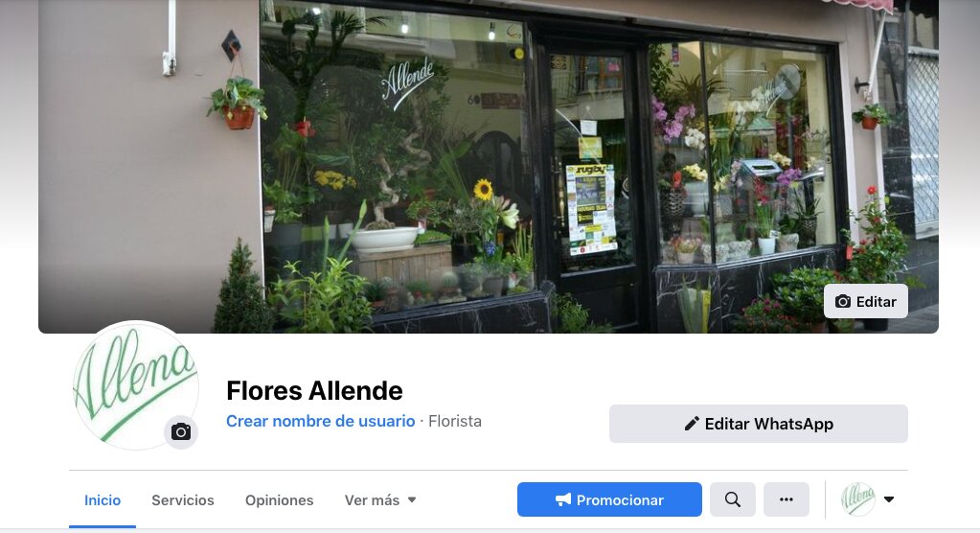Open the three-dots more options menu
The width and height of the screenshot is (980, 533).
[x=786, y=499]
